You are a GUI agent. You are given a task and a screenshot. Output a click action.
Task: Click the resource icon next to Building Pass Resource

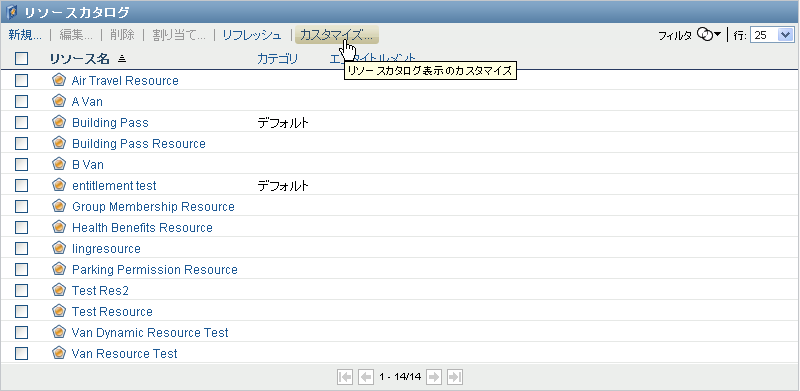click(x=59, y=142)
